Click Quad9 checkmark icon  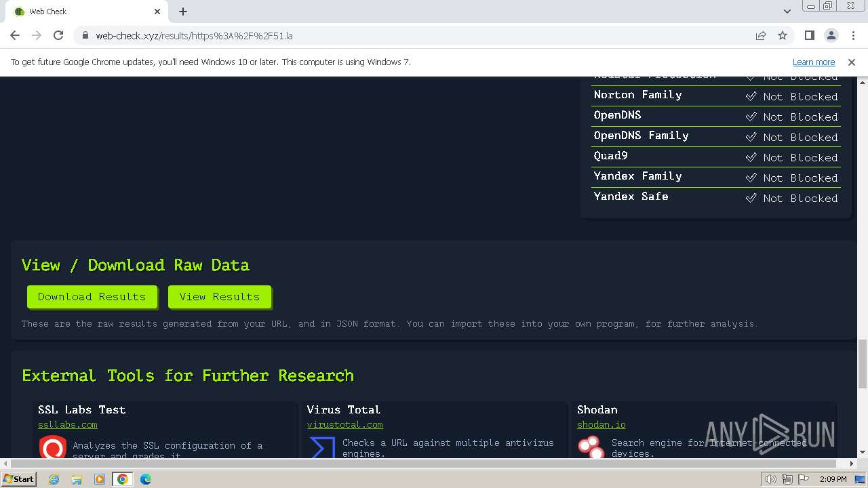(751, 157)
